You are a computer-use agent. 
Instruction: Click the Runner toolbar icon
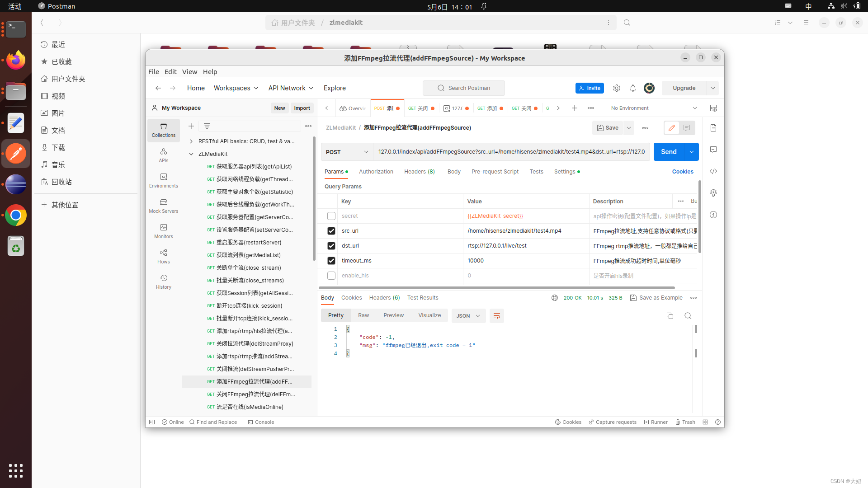(x=655, y=422)
